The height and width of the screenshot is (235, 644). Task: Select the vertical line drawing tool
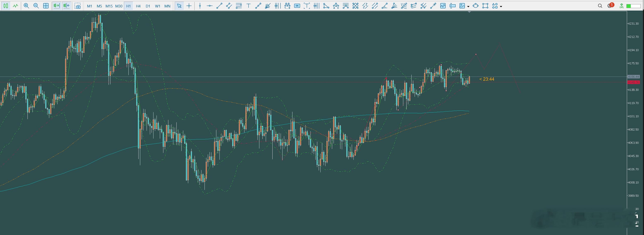pyautogui.click(x=200, y=6)
